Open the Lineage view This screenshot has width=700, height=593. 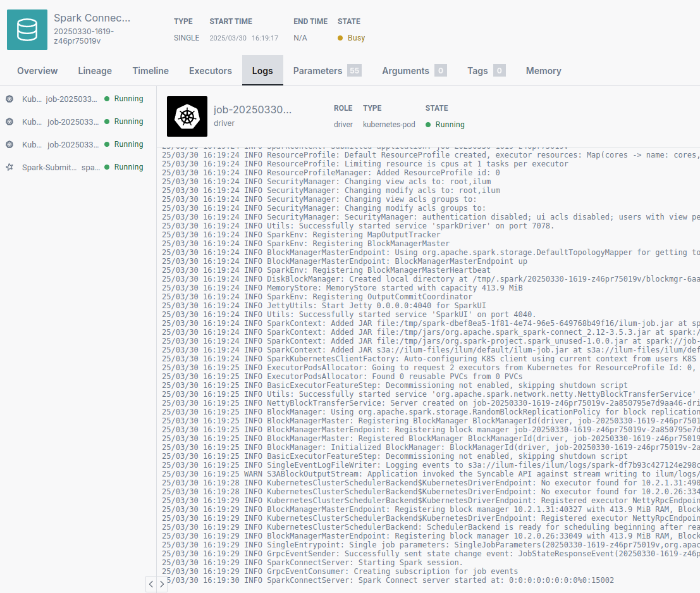[x=94, y=71]
